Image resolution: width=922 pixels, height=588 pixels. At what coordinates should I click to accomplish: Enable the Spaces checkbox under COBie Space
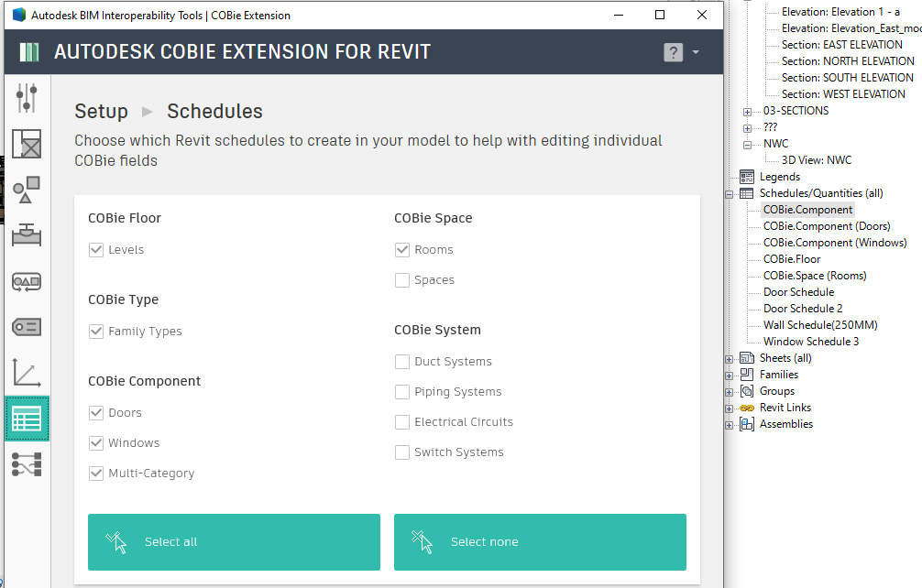tap(401, 279)
